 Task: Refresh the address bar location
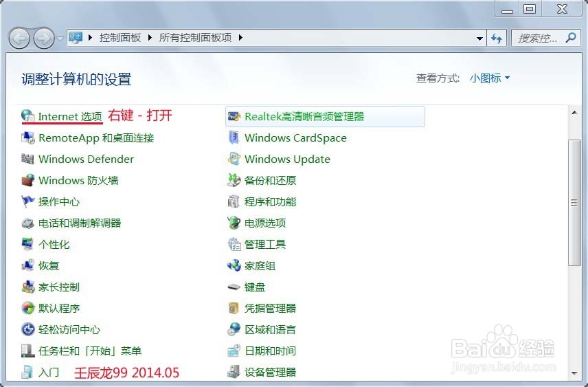click(497, 38)
